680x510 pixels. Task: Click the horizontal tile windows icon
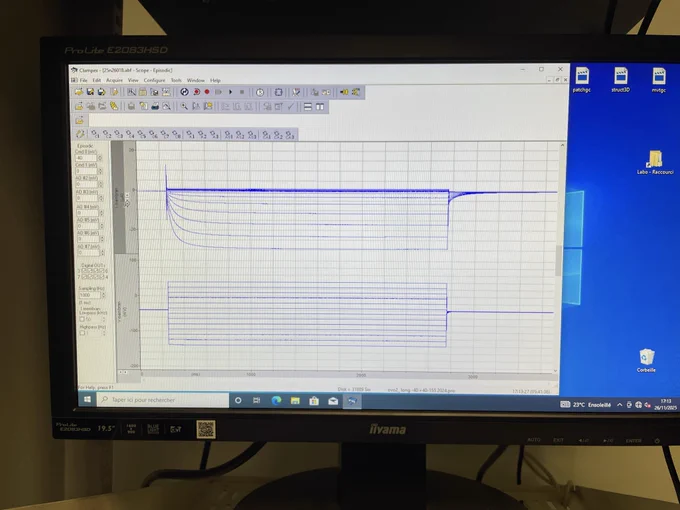(308, 107)
